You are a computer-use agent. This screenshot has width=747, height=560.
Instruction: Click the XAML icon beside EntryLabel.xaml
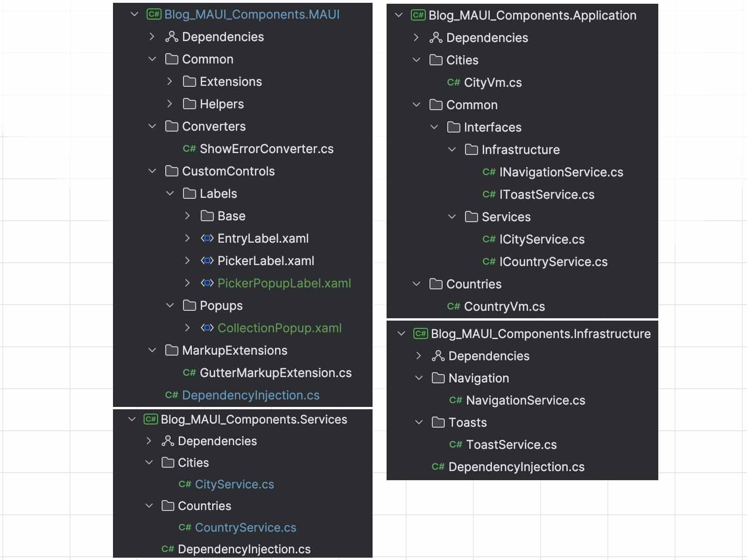tap(207, 238)
